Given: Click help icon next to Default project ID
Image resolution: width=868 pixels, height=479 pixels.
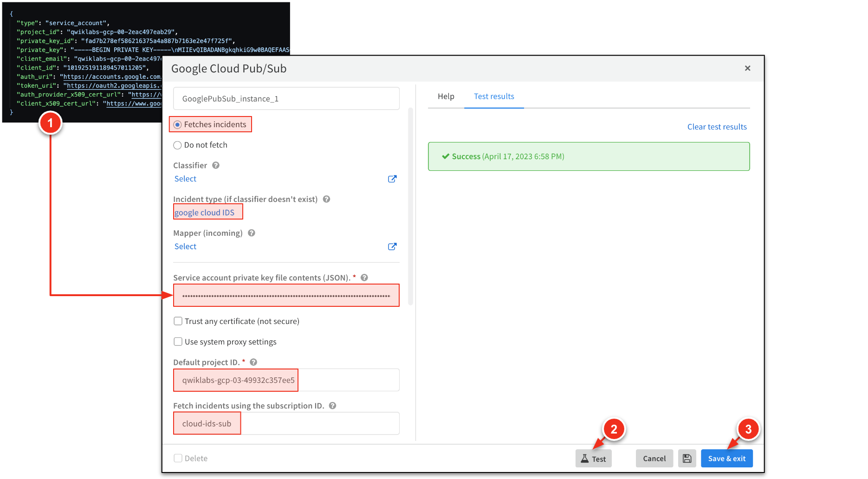Looking at the screenshot, I should [253, 362].
